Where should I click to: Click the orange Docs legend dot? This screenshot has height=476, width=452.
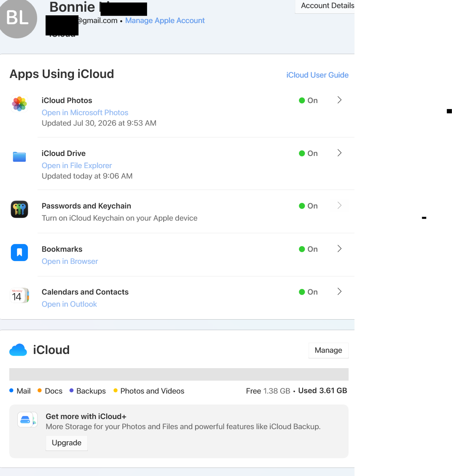pyautogui.click(x=40, y=390)
